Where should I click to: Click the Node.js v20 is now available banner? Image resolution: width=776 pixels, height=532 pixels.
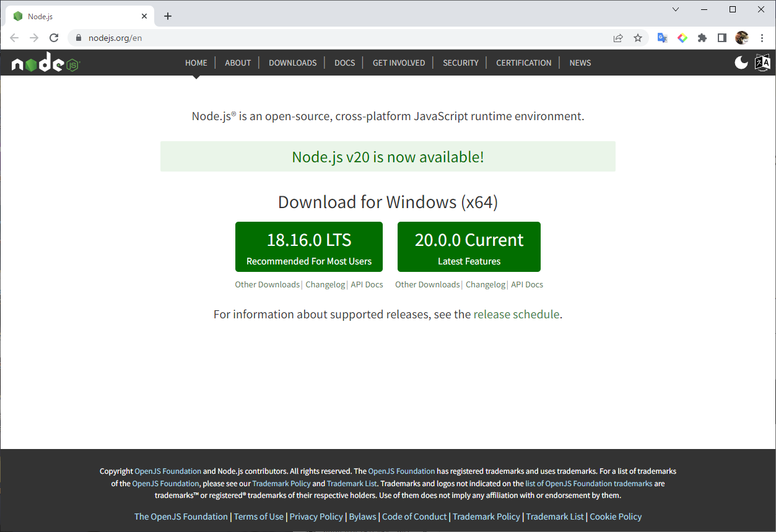tap(388, 157)
